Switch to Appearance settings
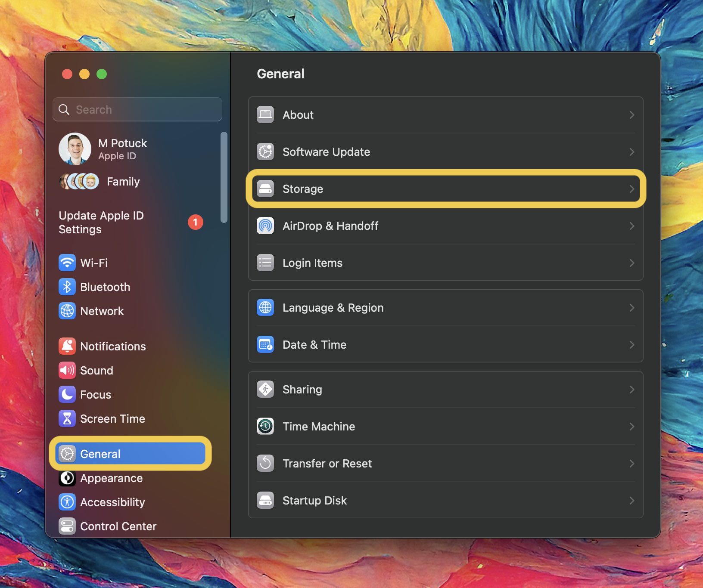The width and height of the screenshot is (703, 588). [x=111, y=478]
